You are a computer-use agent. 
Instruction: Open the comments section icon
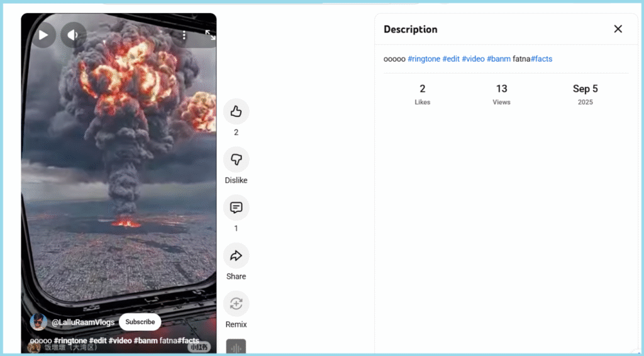coord(236,208)
